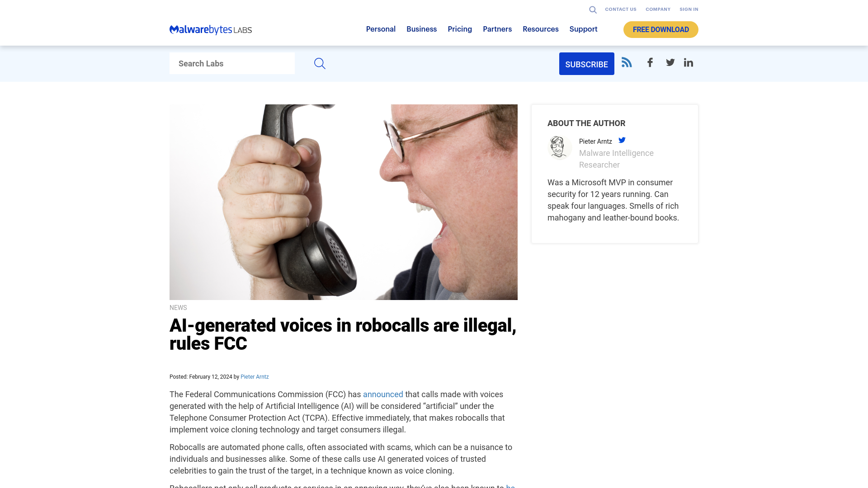The width and height of the screenshot is (868, 488).
Task: Click the SIGN IN link
Action: point(689,9)
